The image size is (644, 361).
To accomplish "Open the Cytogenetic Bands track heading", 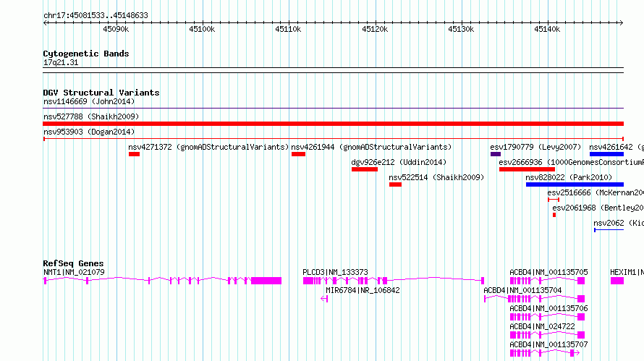I will coord(86,54).
